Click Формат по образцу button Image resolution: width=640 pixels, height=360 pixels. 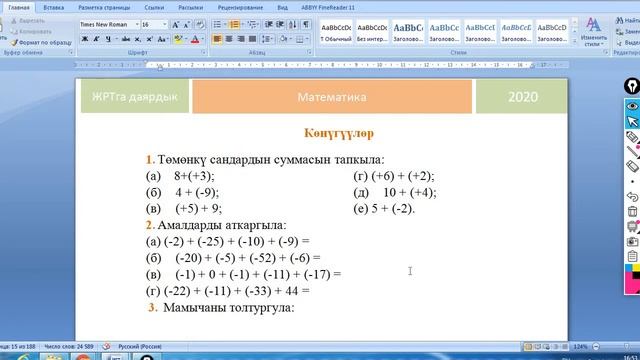pos(41,42)
